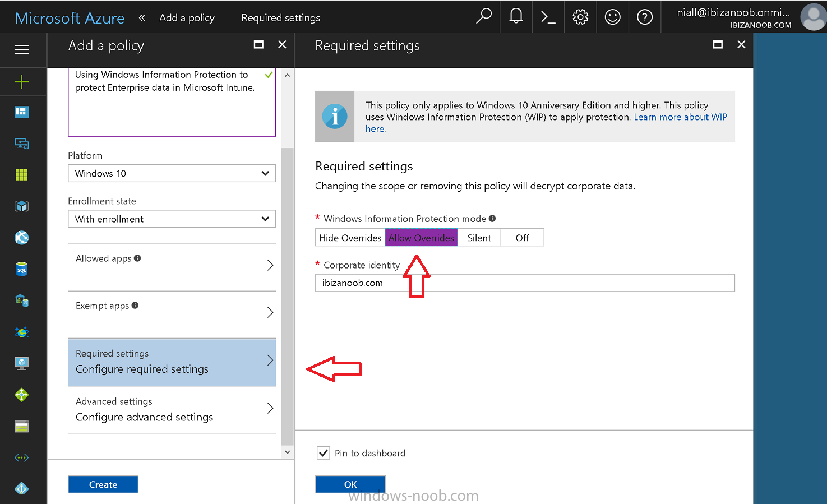This screenshot has width=827, height=504.
Task: Click the Add a policy scroll up arrow
Action: [x=287, y=75]
